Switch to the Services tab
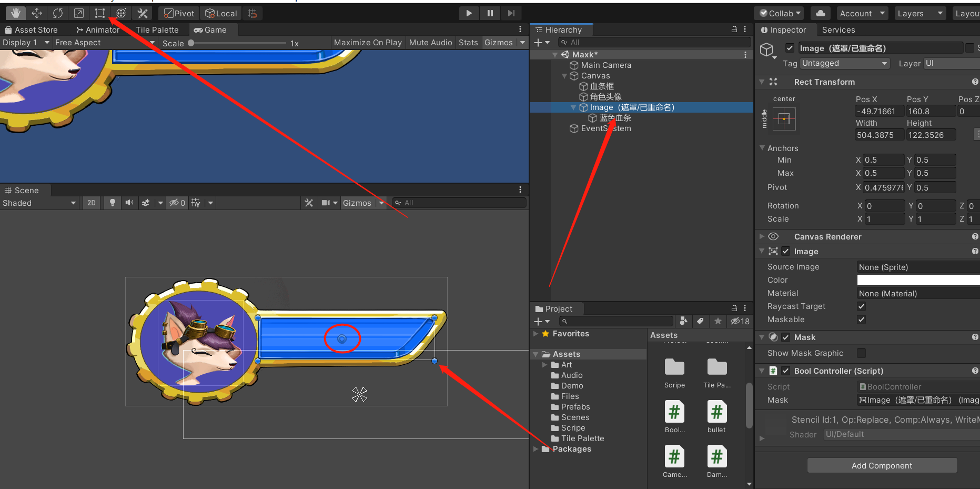The image size is (980, 489). pyautogui.click(x=838, y=29)
